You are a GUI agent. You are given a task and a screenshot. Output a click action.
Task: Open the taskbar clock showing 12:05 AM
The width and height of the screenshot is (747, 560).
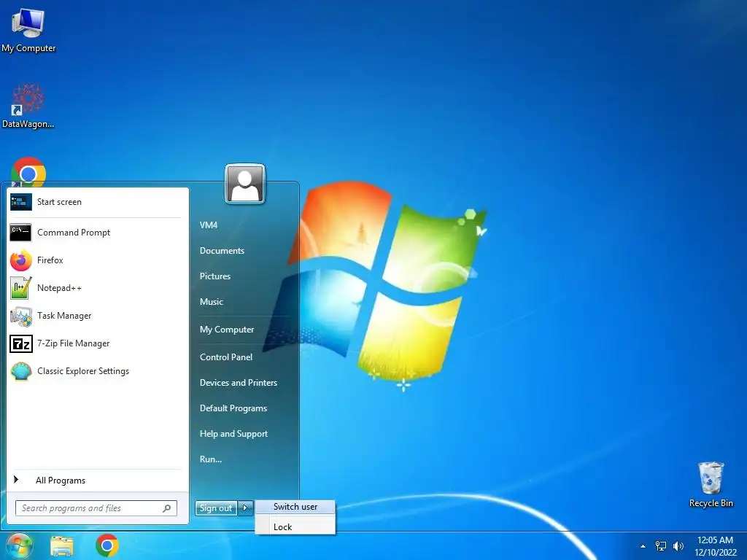click(x=715, y=545)
